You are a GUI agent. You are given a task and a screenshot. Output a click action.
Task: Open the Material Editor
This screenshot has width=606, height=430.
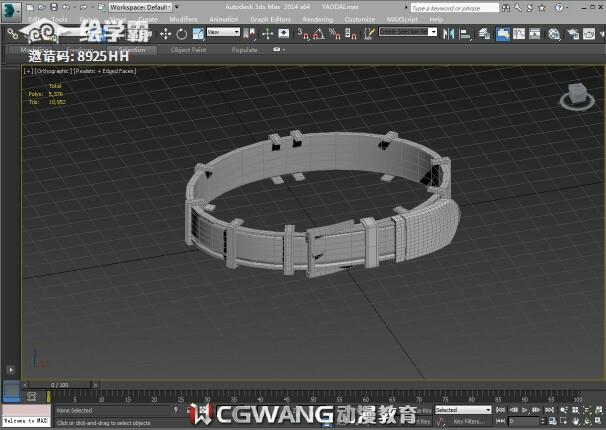(554, 34)
